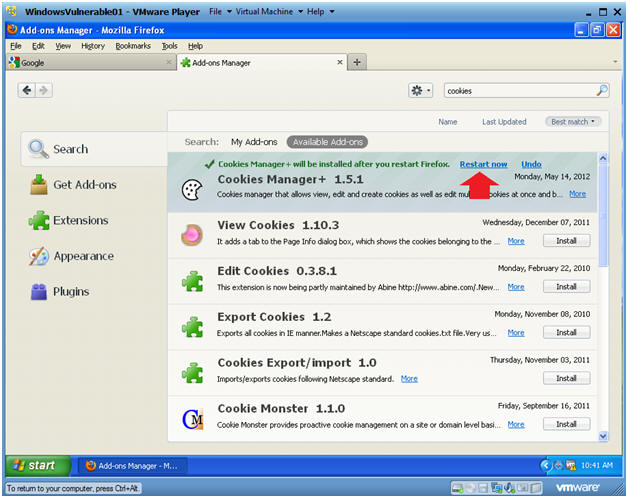Open the Appearance category

(72, 256)
